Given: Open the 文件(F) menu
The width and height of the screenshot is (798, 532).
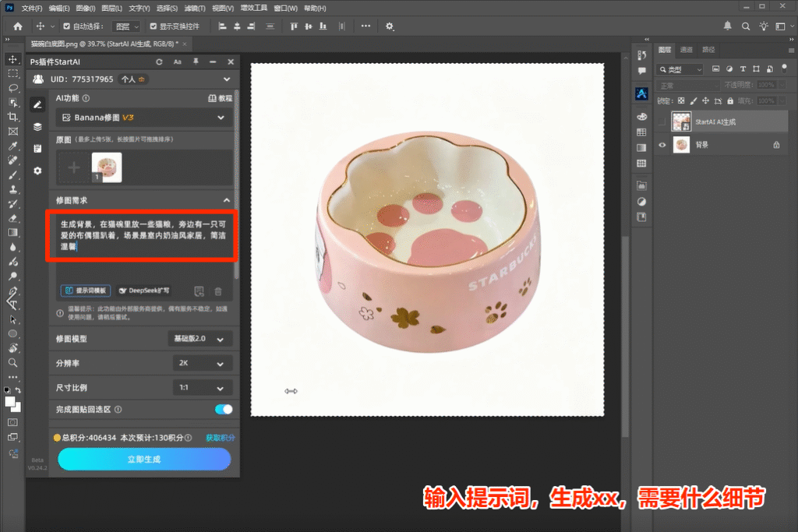Looking at the screenshot, I should (32, 8).
